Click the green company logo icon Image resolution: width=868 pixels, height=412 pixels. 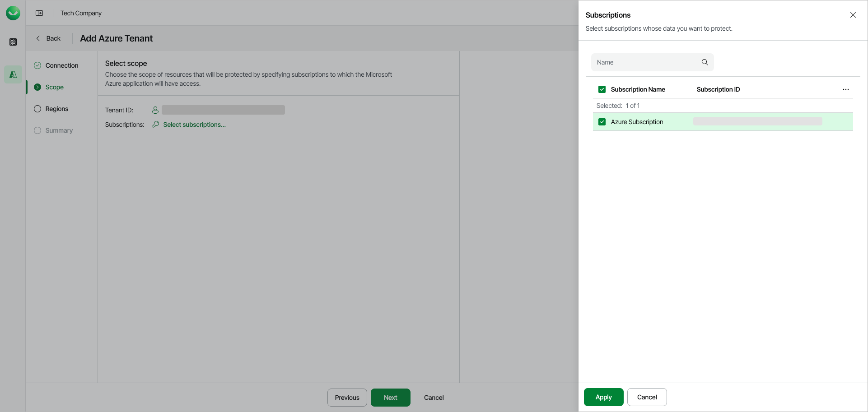click(13, 13)
